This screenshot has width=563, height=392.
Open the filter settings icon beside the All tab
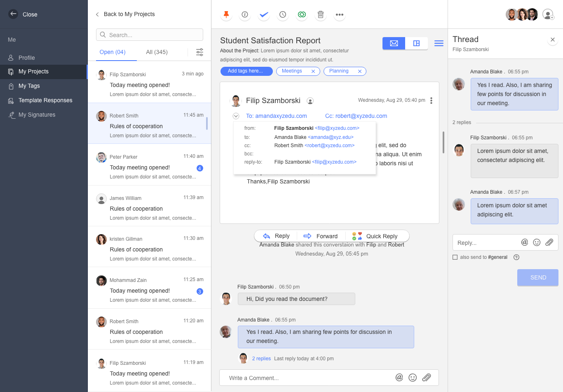199,52
